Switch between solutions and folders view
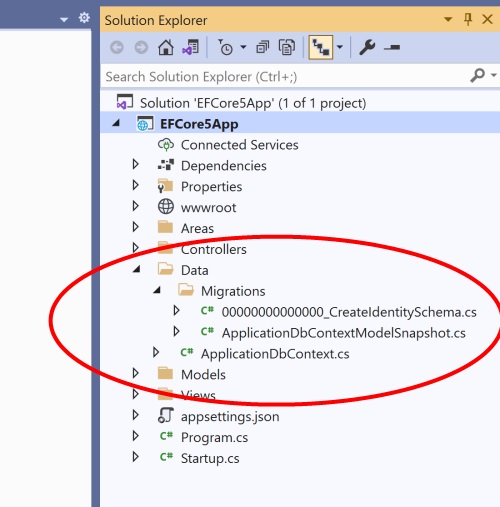 [191, 47]
